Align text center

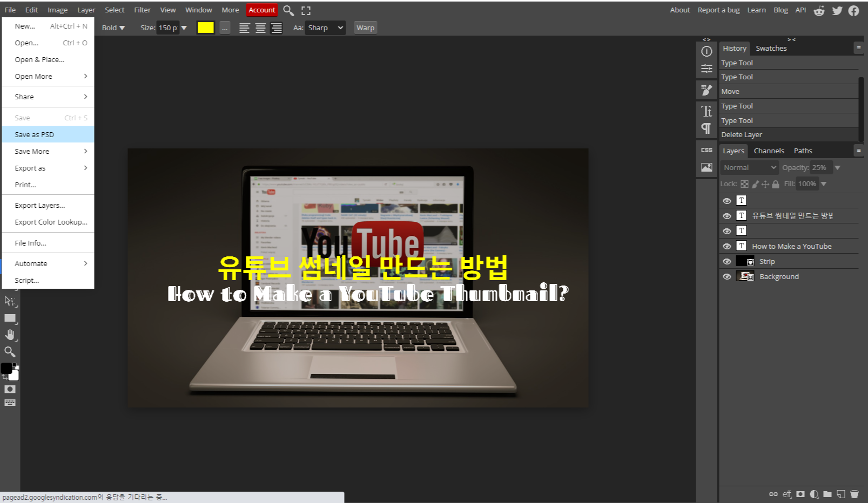point(260,28)
